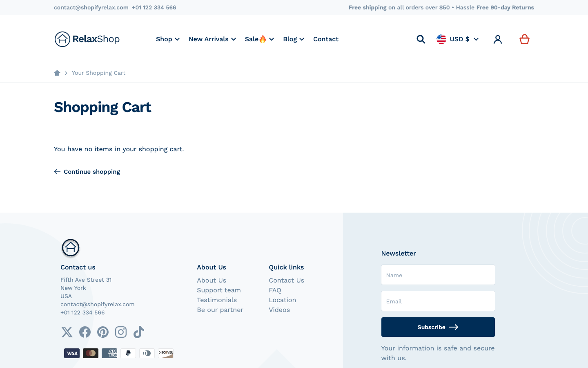
Task: Click the US flag currency icon
Action: click(x=441, y=39)
